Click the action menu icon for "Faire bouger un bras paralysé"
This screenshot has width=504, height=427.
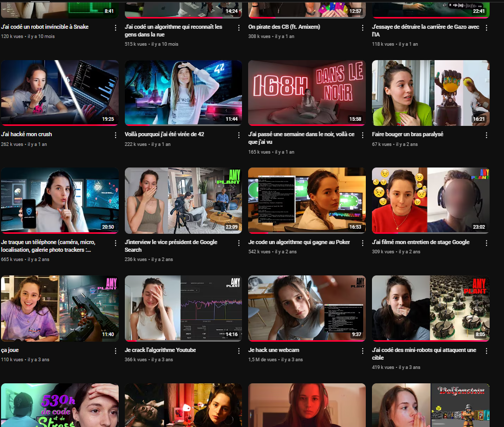(486, 135)
